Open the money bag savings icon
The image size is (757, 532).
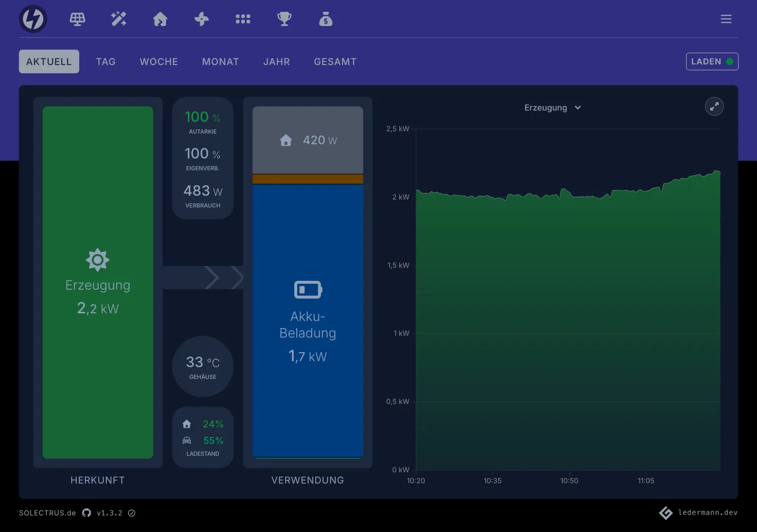point(326,19)
